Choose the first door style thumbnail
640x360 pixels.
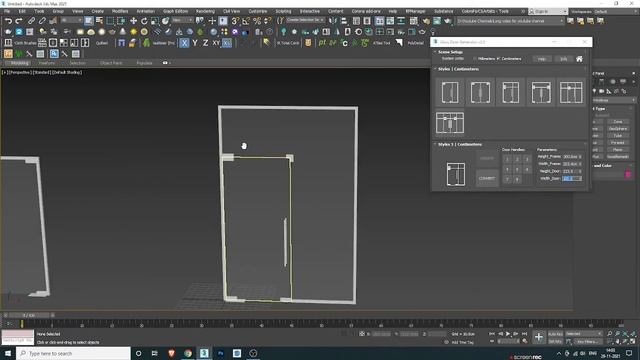coord(450,92)
